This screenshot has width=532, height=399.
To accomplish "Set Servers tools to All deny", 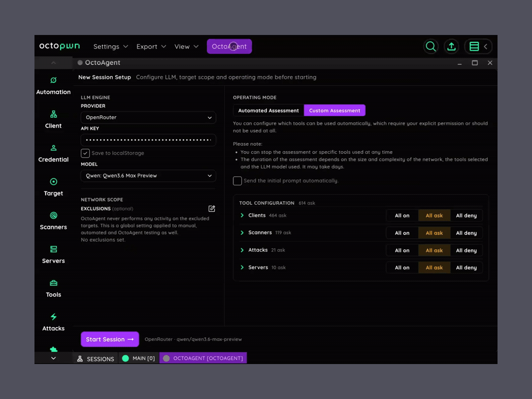I will tap(466, 267).
